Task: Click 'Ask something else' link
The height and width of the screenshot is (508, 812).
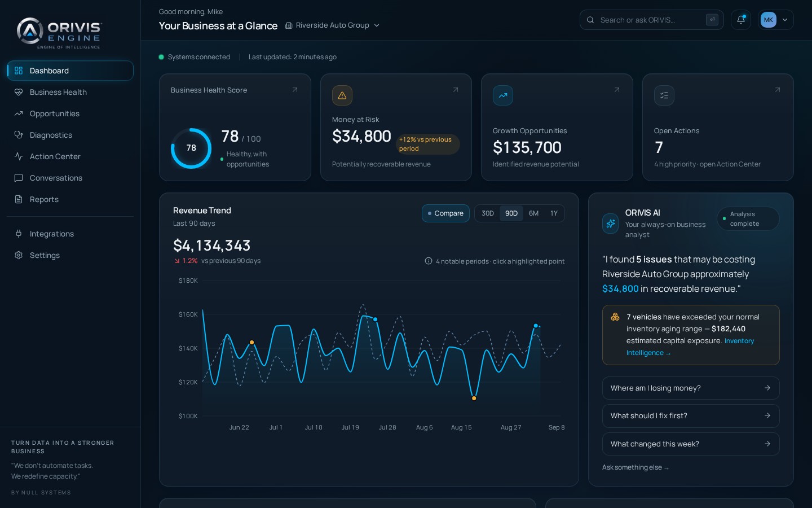Action: pos(636,467)
